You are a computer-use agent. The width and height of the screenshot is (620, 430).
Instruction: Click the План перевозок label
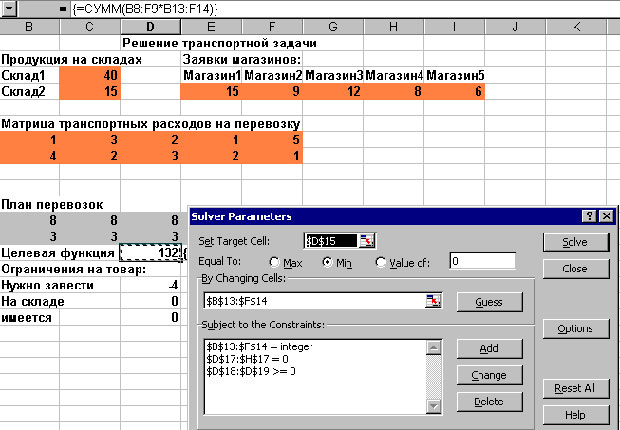click(x=52, y=205)
